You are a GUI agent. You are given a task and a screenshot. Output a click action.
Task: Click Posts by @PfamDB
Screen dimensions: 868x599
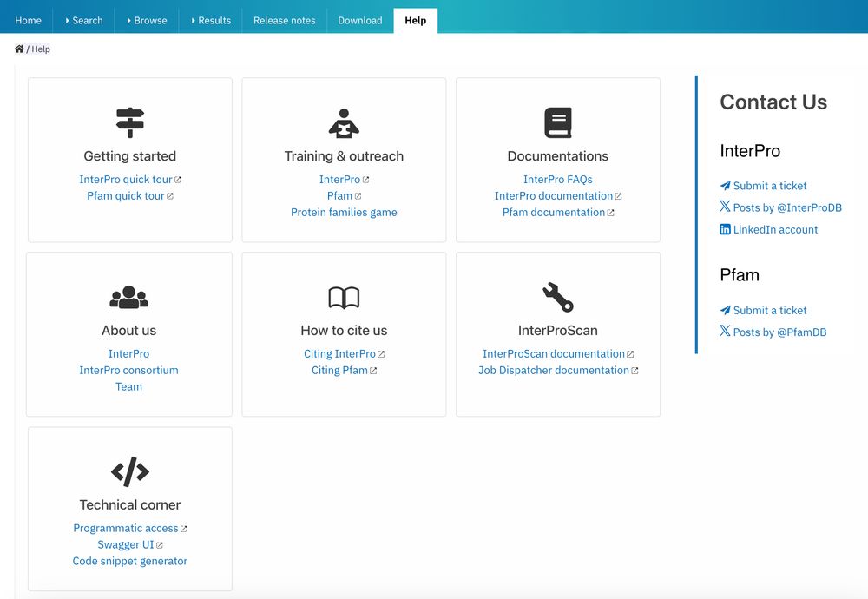pyautogui.click(x=779, y=332)
